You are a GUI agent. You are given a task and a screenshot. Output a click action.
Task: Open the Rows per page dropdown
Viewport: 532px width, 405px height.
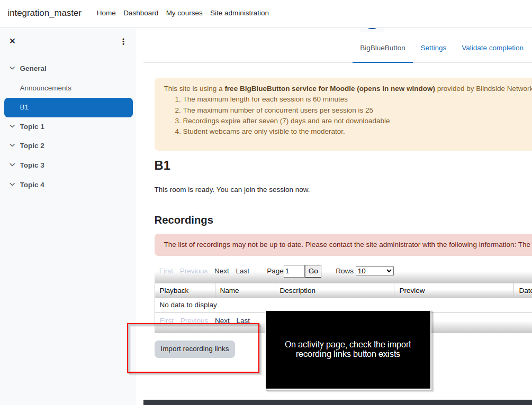[x=375, y=271]
